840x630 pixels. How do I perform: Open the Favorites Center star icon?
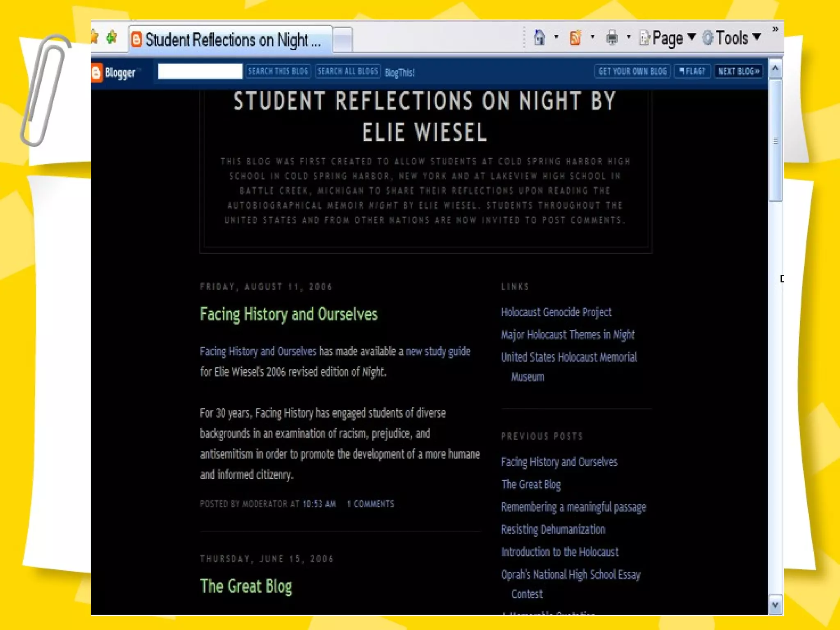click(95, 37)
